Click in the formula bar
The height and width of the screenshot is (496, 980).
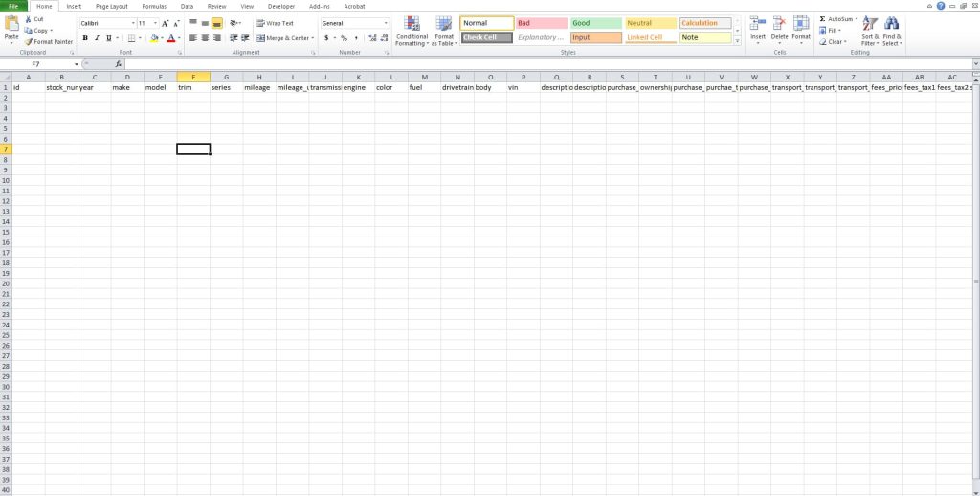[548, 64]
